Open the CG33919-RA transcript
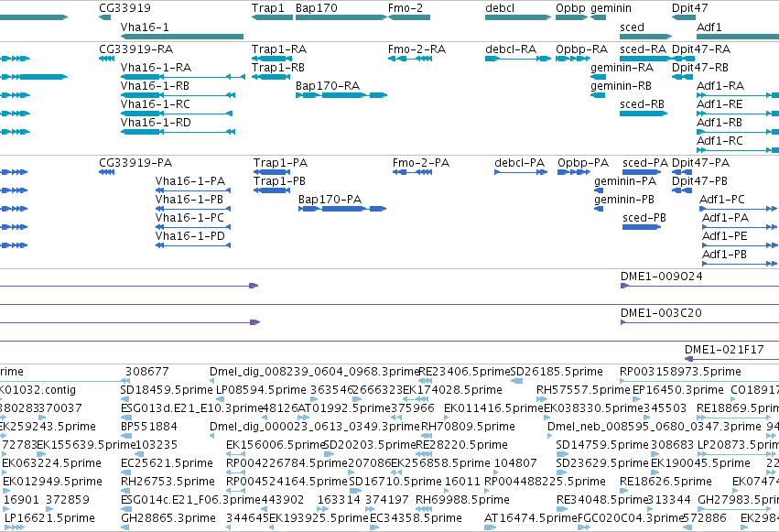Image resolution: width=779 pixels, height=532 pixels. tap(106, 59)
